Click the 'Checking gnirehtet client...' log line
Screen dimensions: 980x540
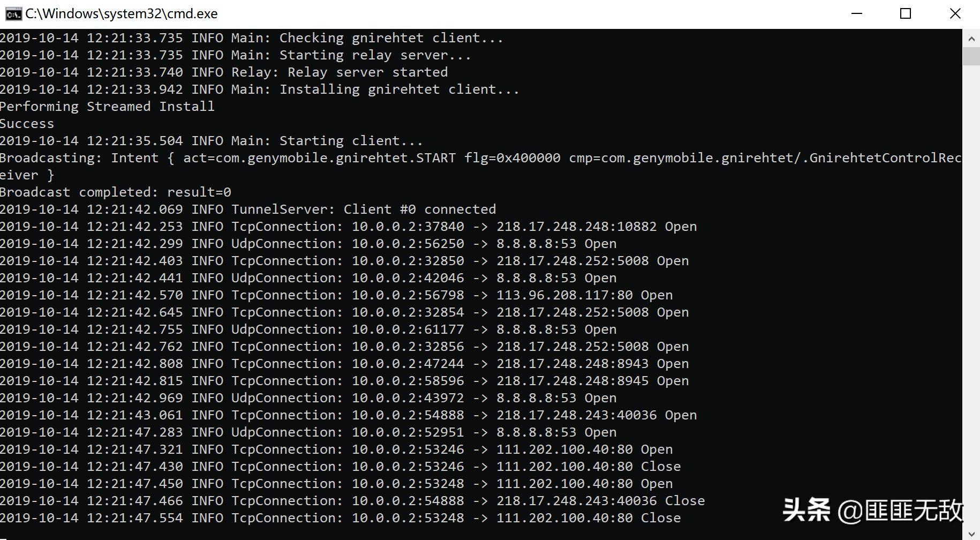[x=391, y=38]
